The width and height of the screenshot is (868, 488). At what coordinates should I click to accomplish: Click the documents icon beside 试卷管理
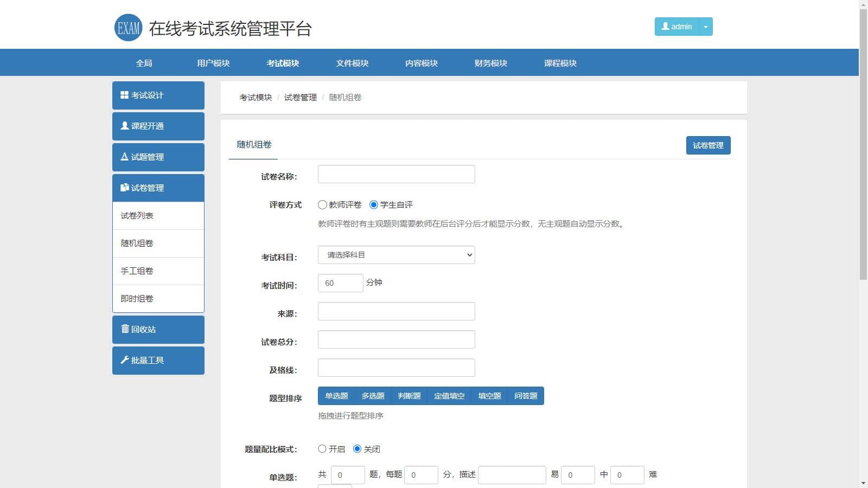(124, 188)
